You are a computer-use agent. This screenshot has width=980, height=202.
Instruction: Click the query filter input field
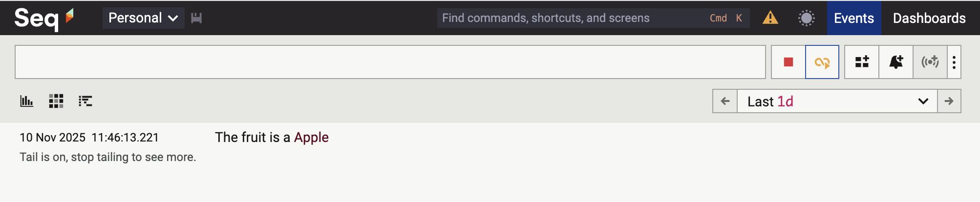[x=390, y=62]
